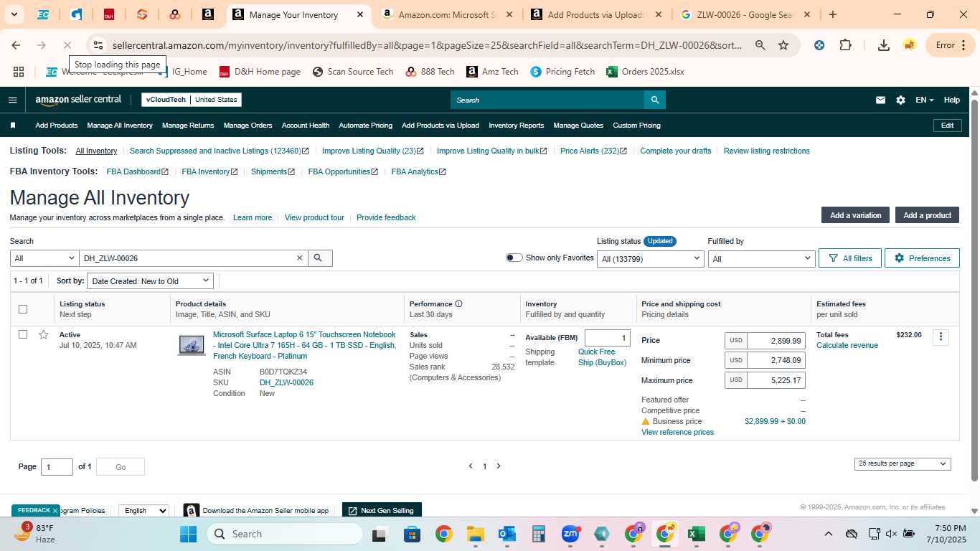Click the Add a product button

[927, 215]
